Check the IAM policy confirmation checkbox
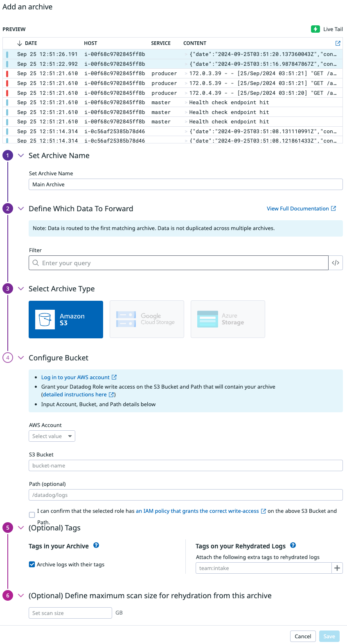 32,515
